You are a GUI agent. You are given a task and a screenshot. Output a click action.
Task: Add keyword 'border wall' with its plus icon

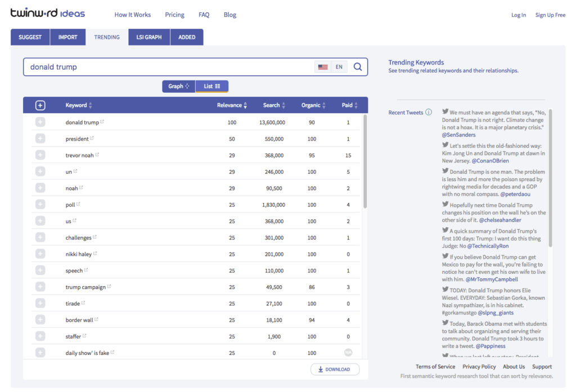(40, 319)
